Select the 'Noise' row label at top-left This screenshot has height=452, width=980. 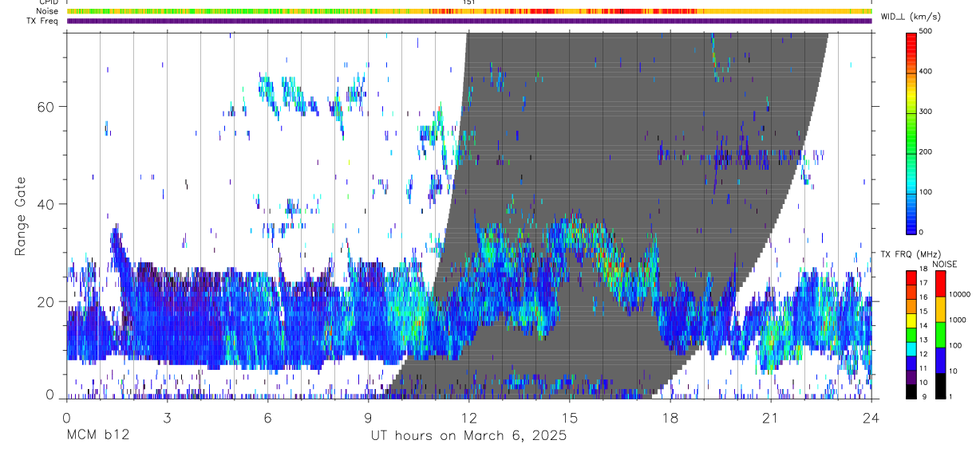tap(47, 11)
